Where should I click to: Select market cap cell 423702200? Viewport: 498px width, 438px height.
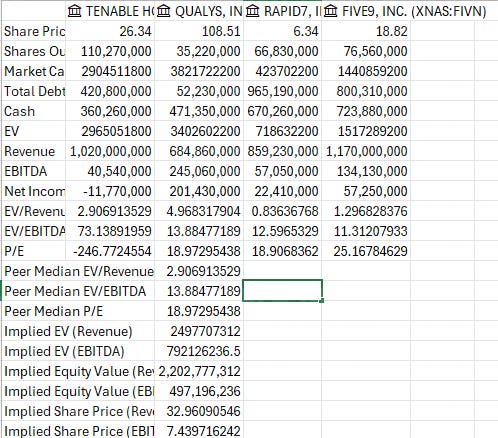click(287, 71)
